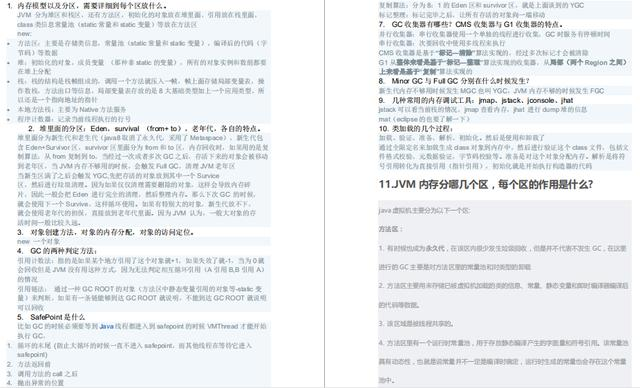This screenshot has width=640, height=388.
Task: Click the line 'new 一个对象'
Action: tap(38, 241)
